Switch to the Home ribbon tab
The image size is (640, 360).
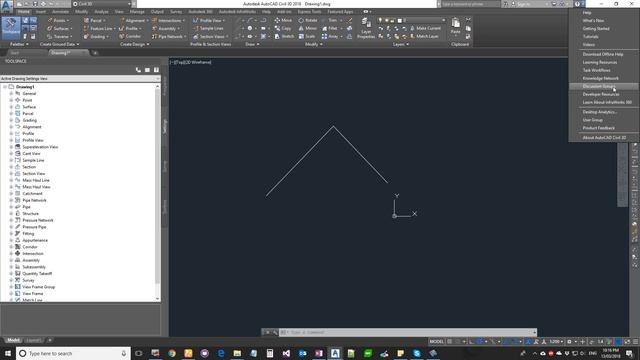[x=24, y=12]
